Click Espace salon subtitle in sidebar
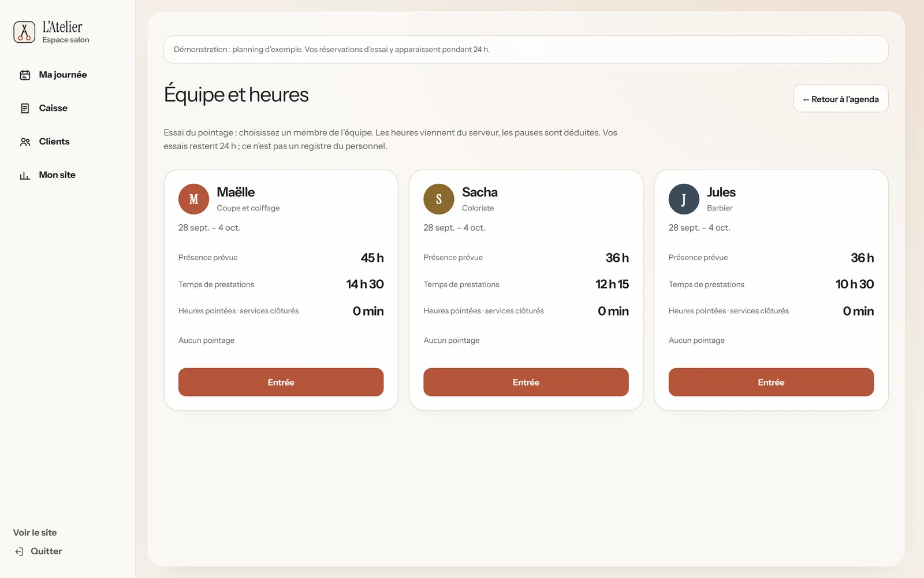 point(66,40)
